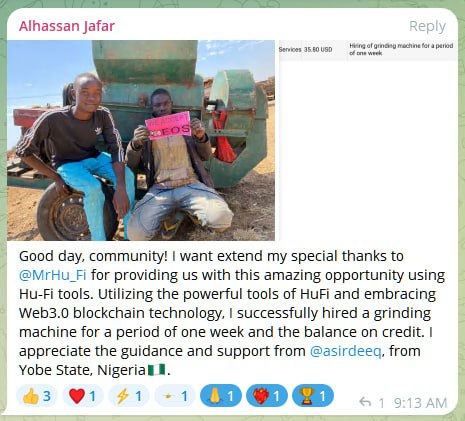Open the reply count next to arrow
This screenshot has height=421, width=465.
tap(382, 403)
